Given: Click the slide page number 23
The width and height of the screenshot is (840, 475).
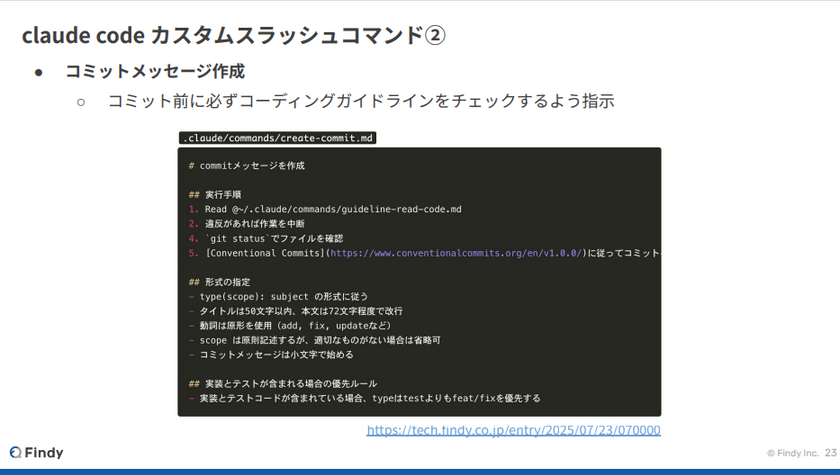Looking at the screenshot, I should pos(830,453).
